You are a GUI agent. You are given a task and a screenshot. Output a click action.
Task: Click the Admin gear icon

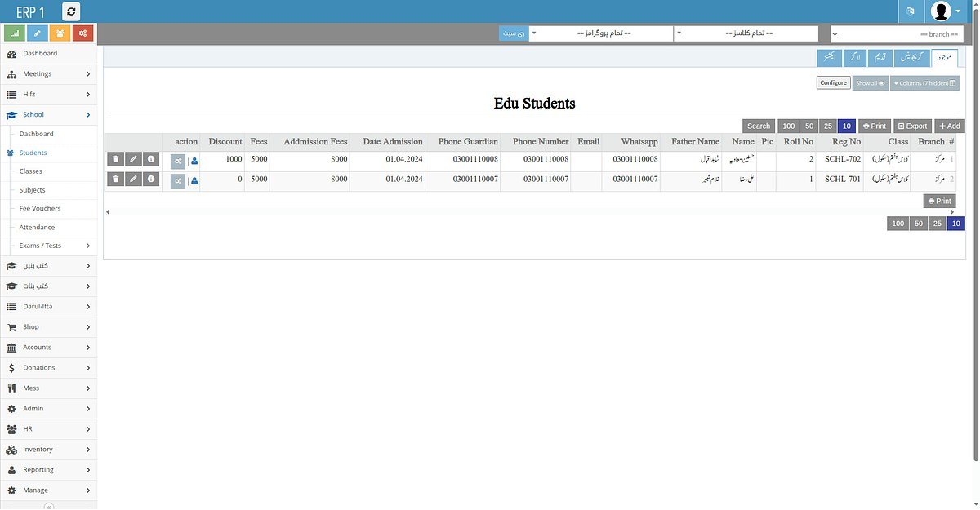click(x=11, y=409)
